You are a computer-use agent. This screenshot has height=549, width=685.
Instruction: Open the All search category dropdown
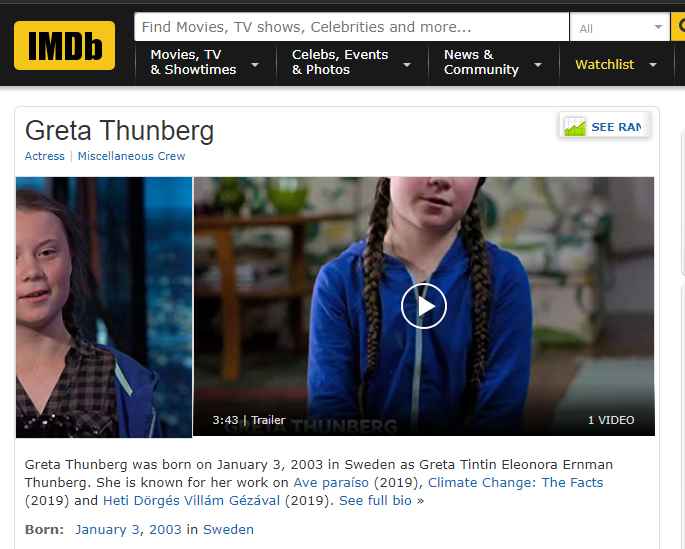(x=619, y=27)
